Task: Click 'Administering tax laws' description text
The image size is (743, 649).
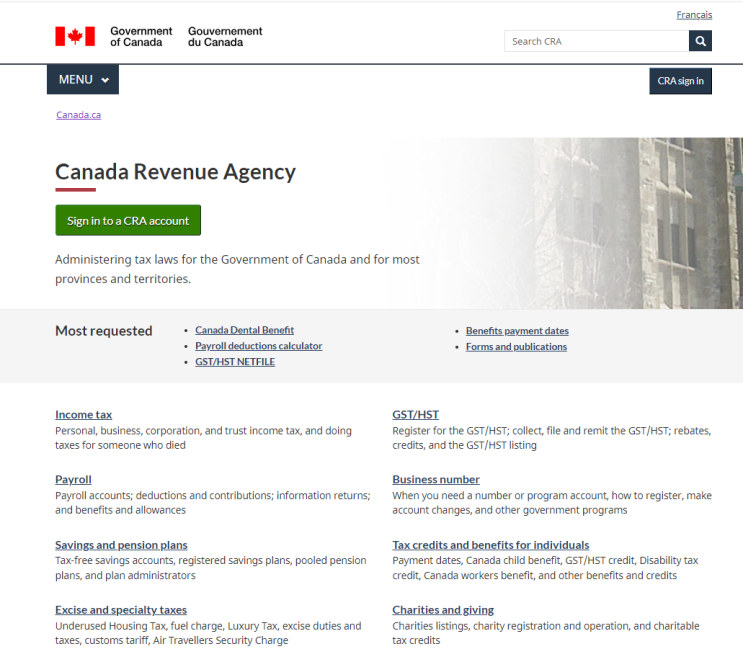Action: (237, 269)
